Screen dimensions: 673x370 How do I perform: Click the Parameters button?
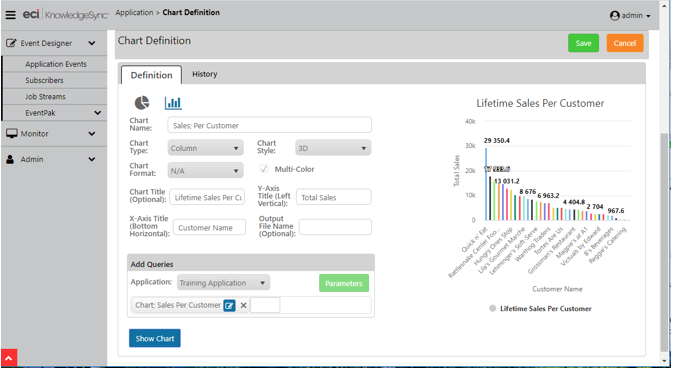tap(344, 283)
